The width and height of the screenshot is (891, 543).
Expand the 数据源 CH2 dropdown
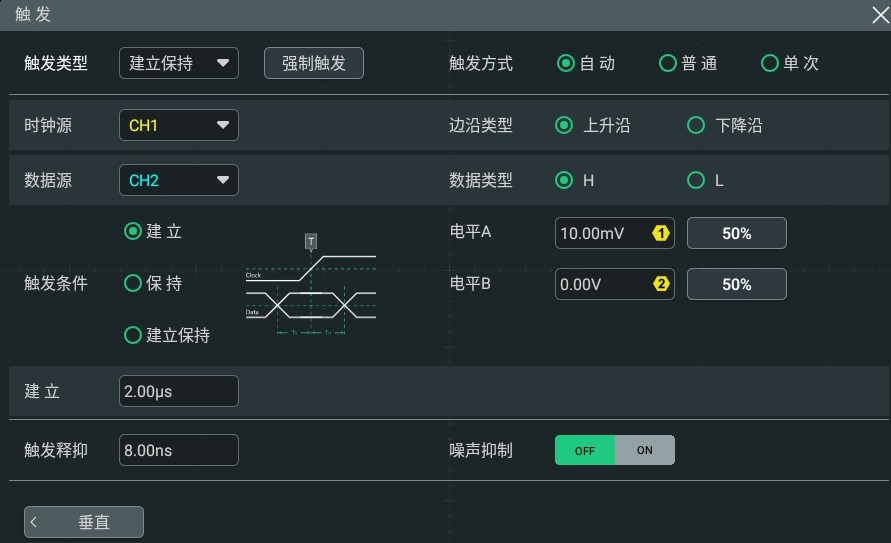(179, 180)
